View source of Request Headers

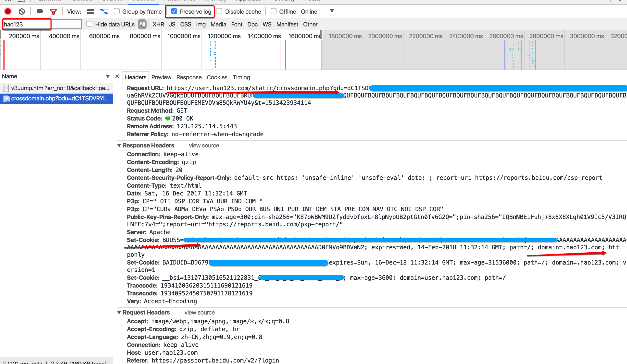[200, 313]
